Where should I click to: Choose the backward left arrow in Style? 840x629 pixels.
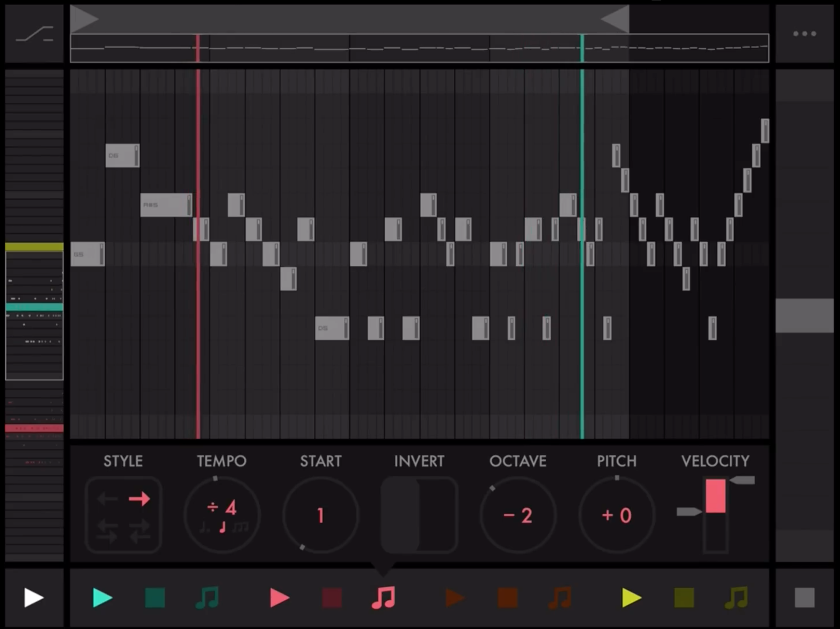(108, 498)
